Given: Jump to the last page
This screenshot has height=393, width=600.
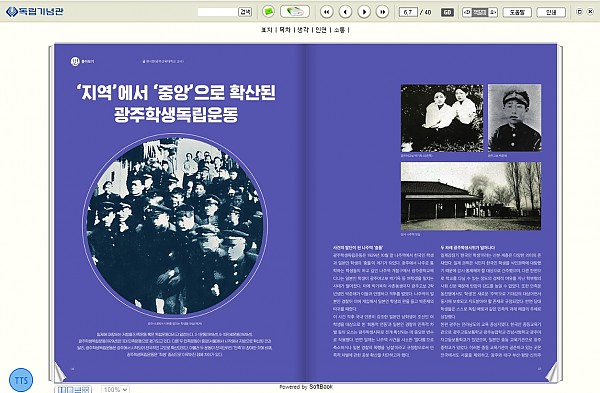Looking at the screenshot, I should pyautogui.click(x=382, y=12).
